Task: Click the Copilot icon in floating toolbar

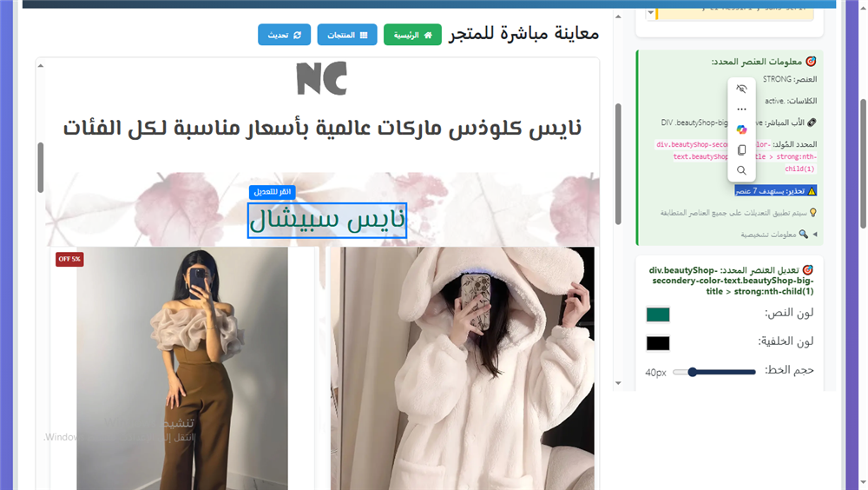Action: [741, 129]
